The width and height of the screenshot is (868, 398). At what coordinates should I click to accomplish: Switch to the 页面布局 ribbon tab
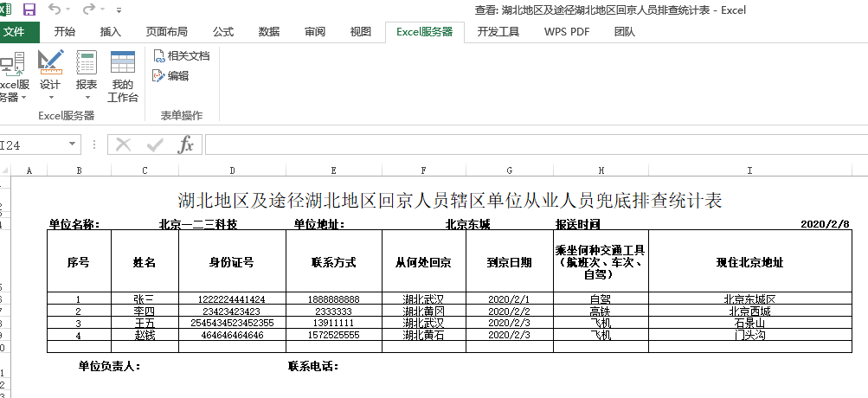(167, 31)
